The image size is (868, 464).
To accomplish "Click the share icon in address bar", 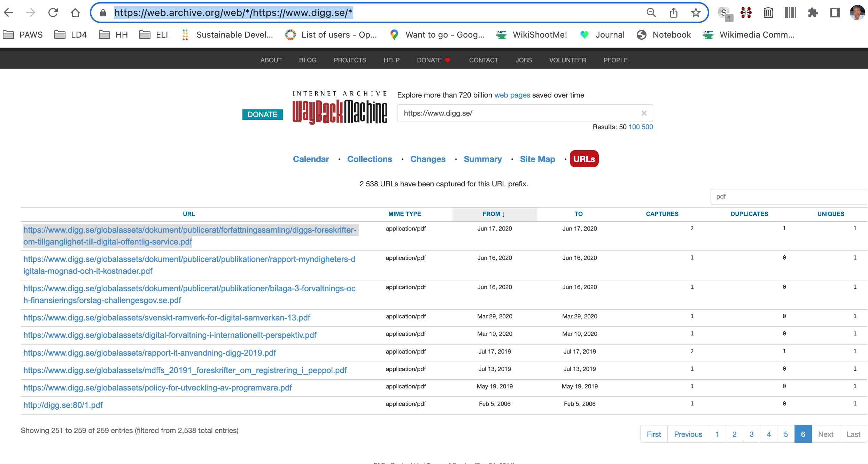I will [x=673, y=13].
